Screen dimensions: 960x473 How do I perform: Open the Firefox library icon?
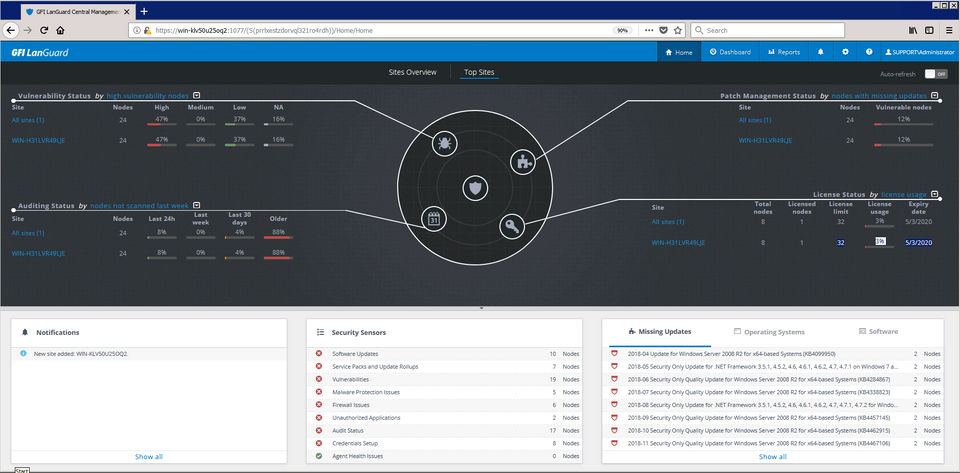pyautogui.click(x=913, y=30)
